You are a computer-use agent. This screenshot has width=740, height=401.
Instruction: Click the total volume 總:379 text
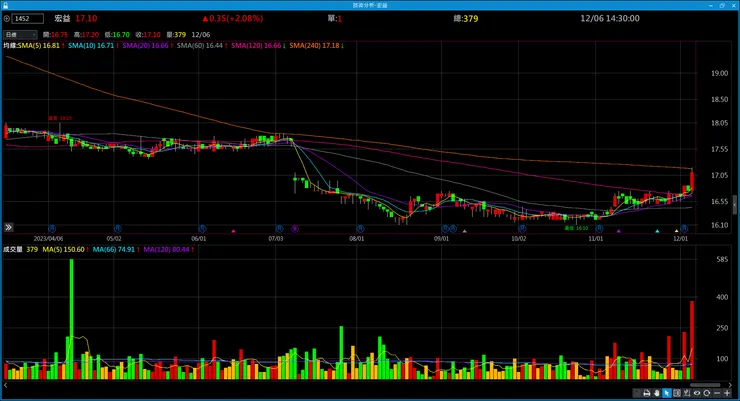[466, 19]
